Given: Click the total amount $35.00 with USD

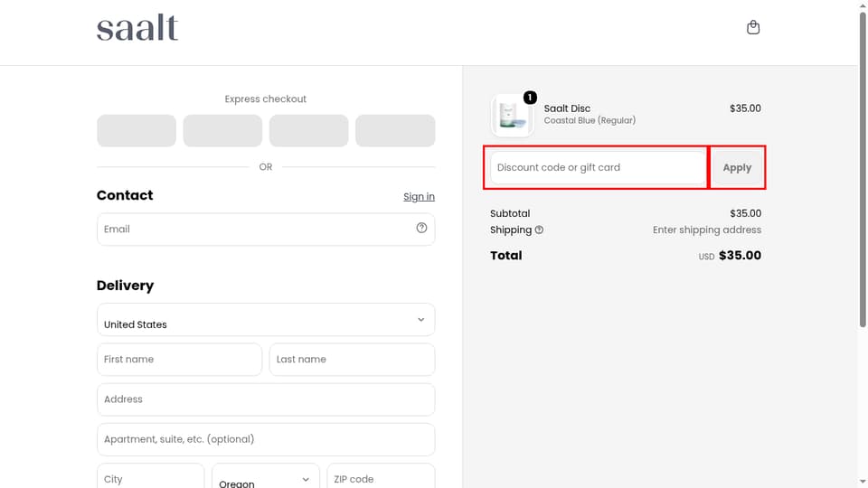Looking at the screenshot, I should [x=730, y=256].
